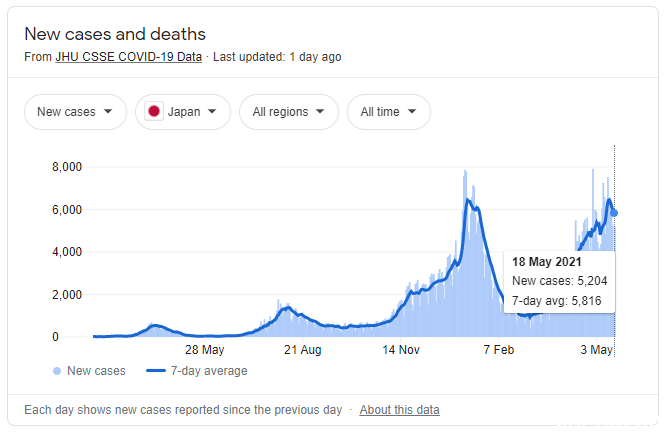Open the Japan country selector
This screenshot has width=666, height=432.
183,112
